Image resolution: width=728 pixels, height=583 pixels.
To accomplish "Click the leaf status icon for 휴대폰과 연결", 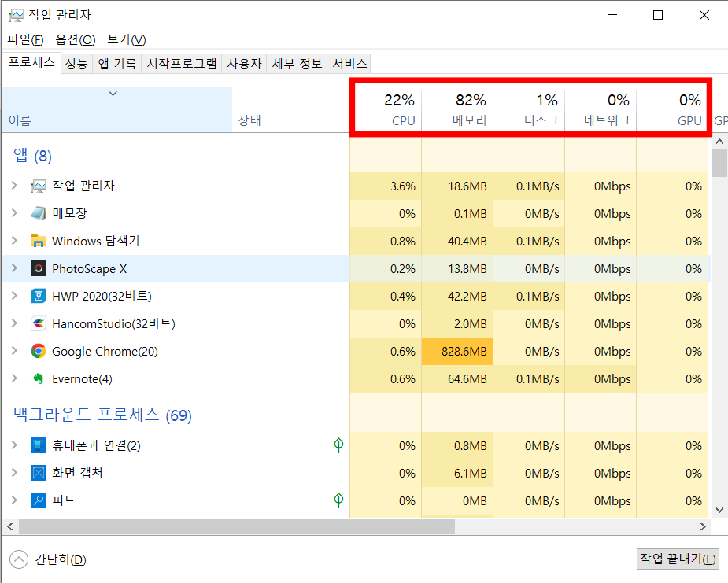I will coord(338,445).
